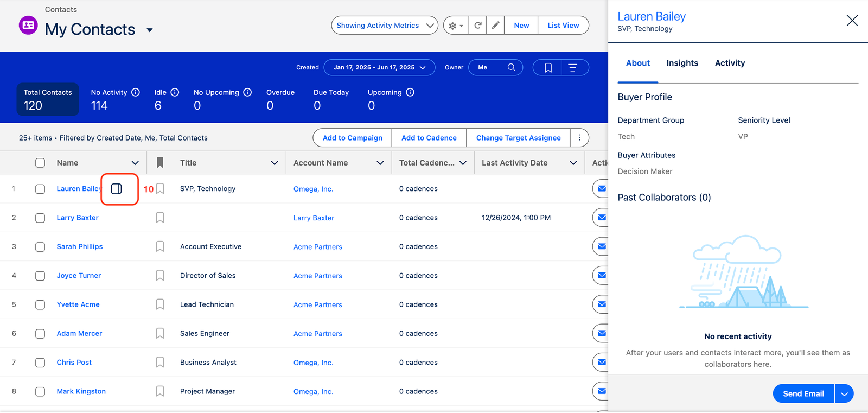Click the bookmark filter button in blue bar
The width and height of the screenshot is (868, 413).
click(548, 67)
